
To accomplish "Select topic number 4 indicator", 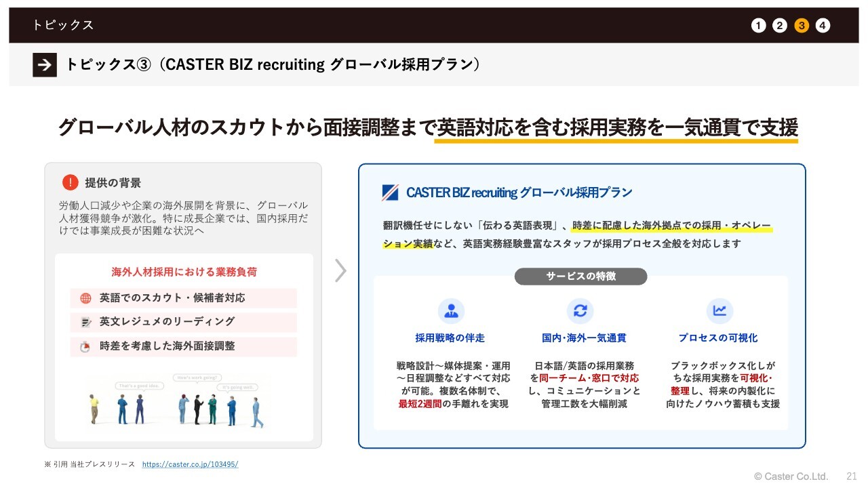I will (823, 26).
